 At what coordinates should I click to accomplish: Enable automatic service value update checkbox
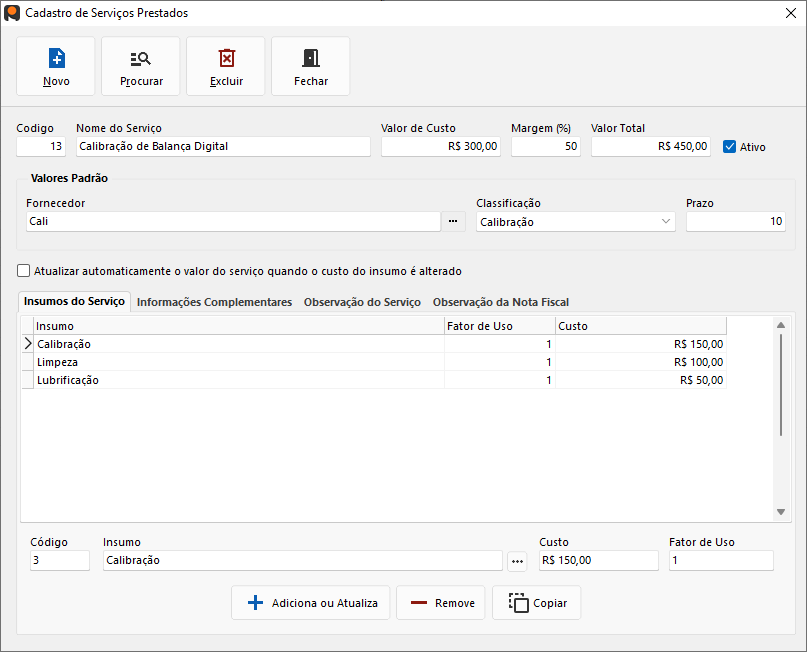point(23,271)
